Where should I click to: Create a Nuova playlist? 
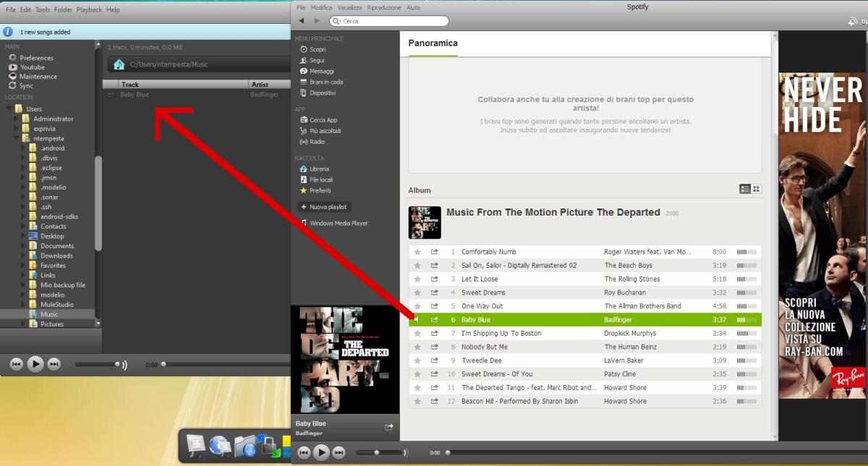pyautogui.click(x=323, y=206)
